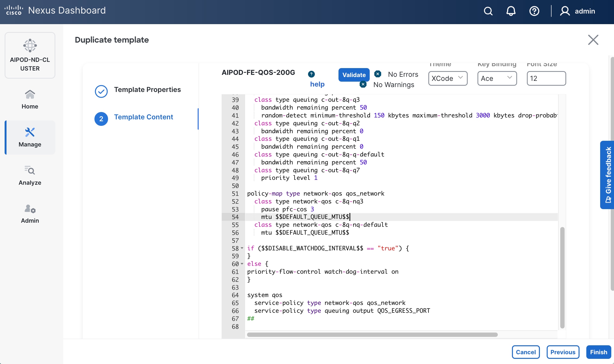Open Analyze from the sidebar

click(x=30, y=176)
